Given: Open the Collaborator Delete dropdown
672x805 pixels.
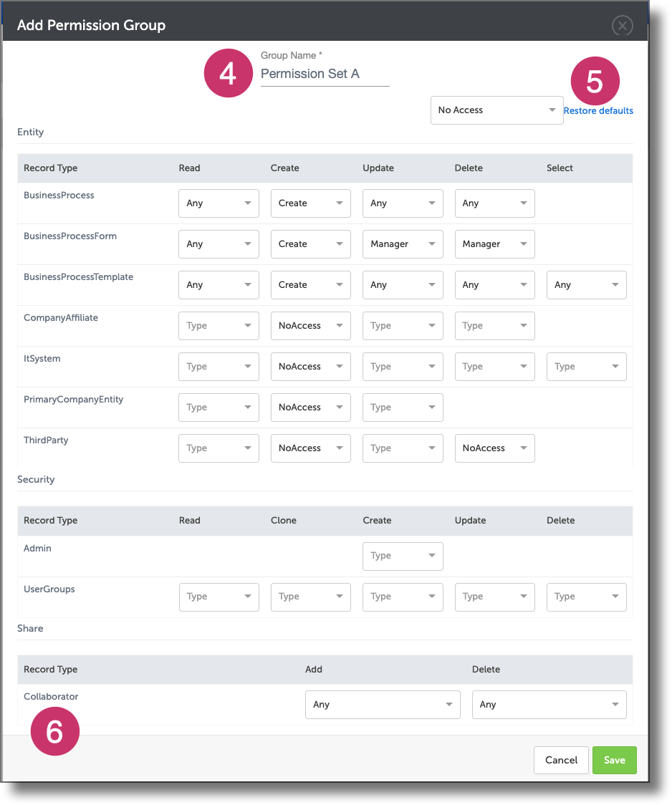Looking at the screenshot, I should pyautogui.click(x=549, y=705).
